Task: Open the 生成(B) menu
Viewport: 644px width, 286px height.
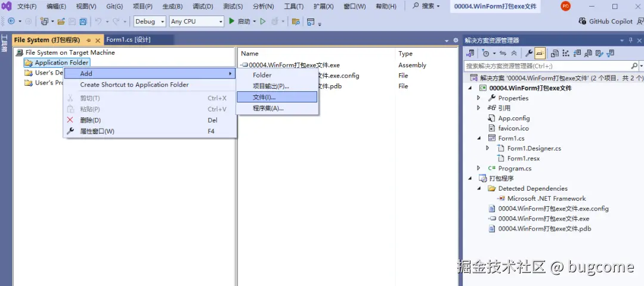Action: (172, 6)
